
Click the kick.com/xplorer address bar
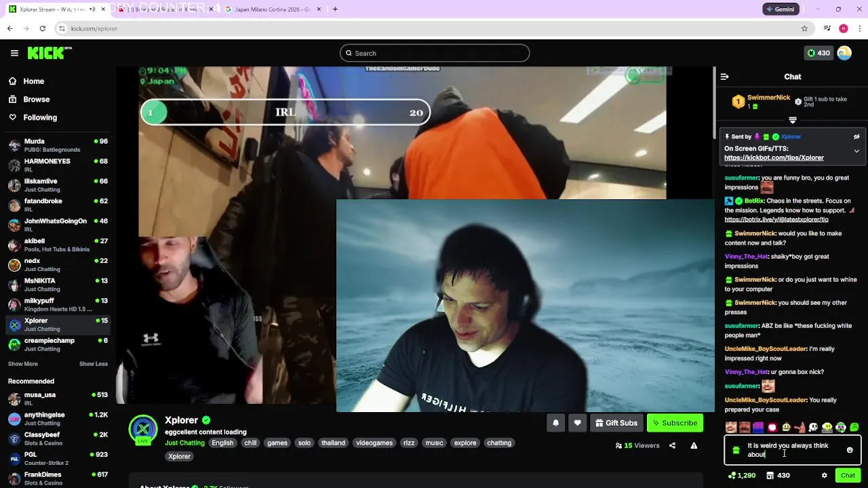coord(434,28)
